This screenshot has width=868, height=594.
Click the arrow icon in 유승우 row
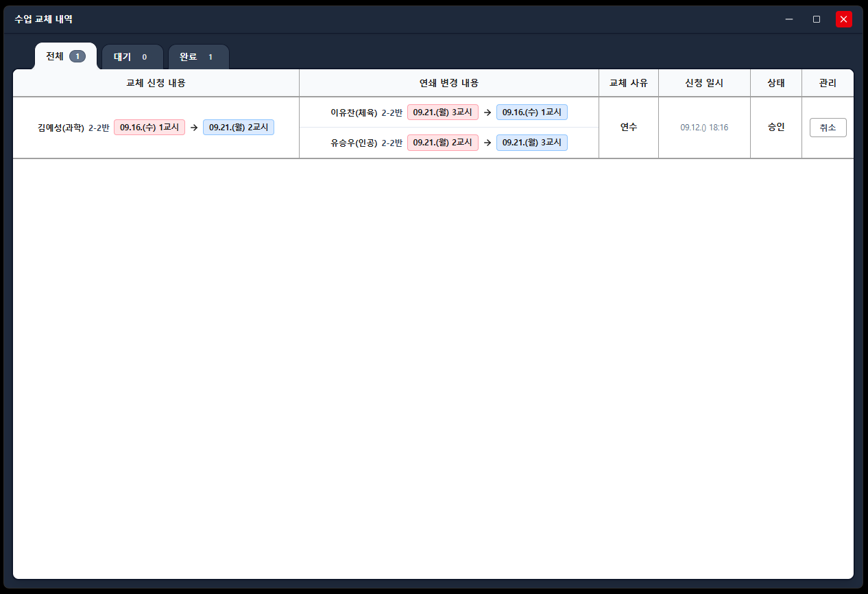487,143
